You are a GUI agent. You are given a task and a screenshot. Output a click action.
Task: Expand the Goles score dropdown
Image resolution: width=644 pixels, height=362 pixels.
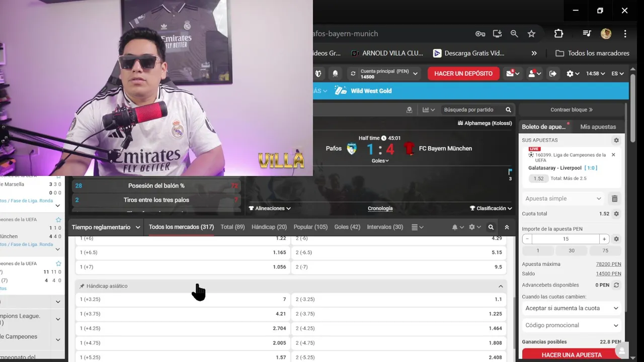pos(380,161)
